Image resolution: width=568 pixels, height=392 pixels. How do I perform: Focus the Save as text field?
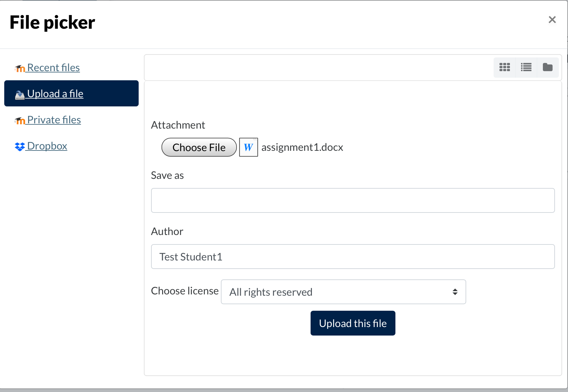click(353, 200)
